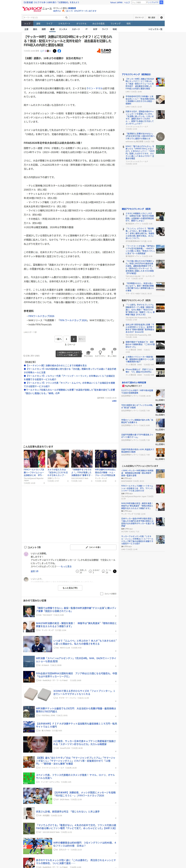The width and height of the screenshot is (186, 868).
Task: Expand replies via 返信 1件
Action: pyautogui.click(x=34, y=571)
